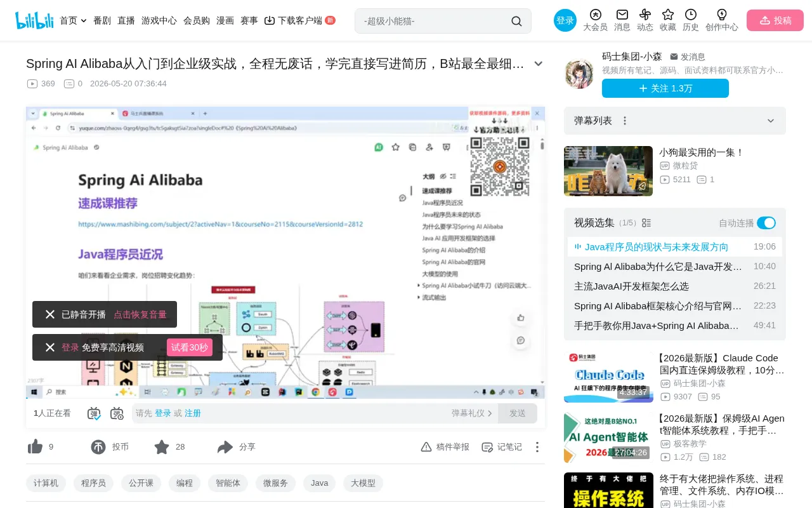Screen dimensions: 812x508
Task: Open danmaku settings toggle icon
Action: tap(117, 413)
